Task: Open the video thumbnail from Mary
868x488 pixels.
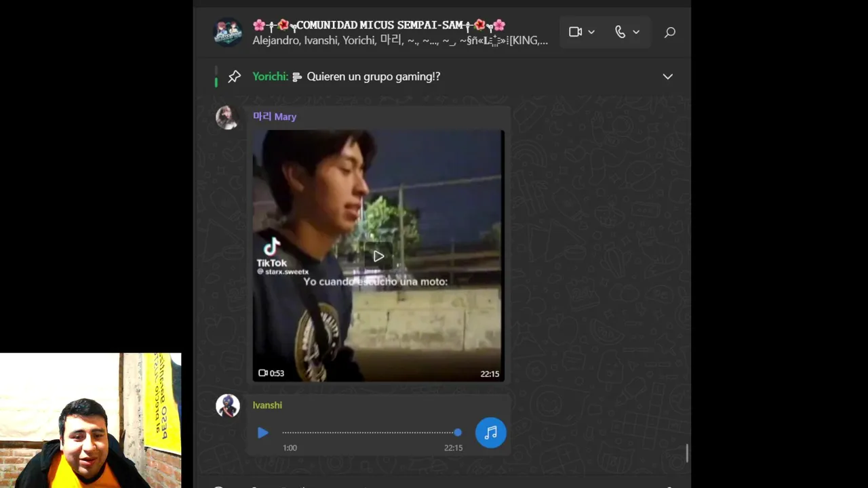Action: 378,256
